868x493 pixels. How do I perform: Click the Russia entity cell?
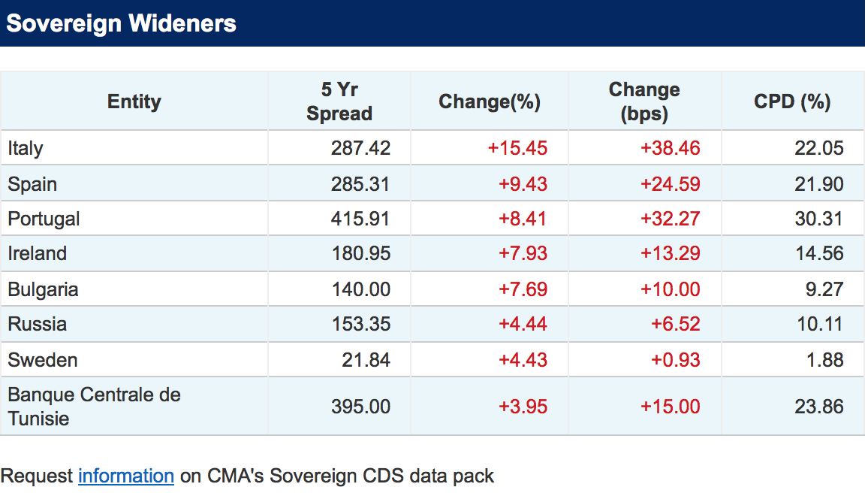coord(38,324)
